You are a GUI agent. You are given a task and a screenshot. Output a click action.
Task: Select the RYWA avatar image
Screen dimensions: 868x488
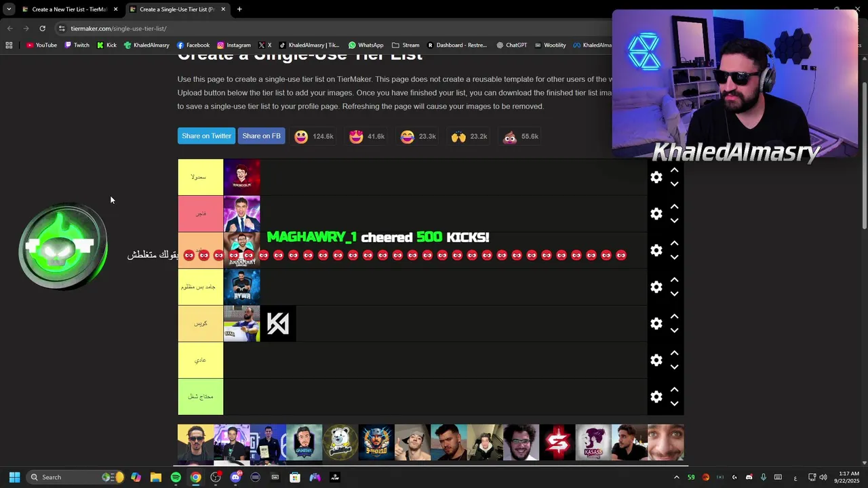click(241, 287)
